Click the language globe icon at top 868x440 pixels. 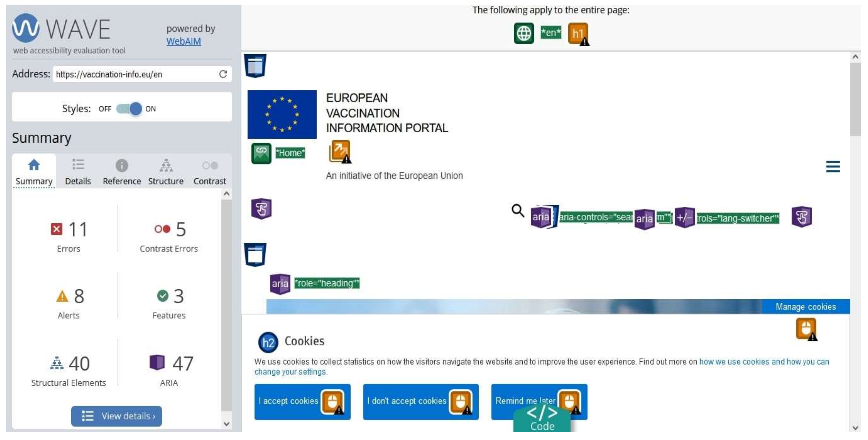coord(524,33)
